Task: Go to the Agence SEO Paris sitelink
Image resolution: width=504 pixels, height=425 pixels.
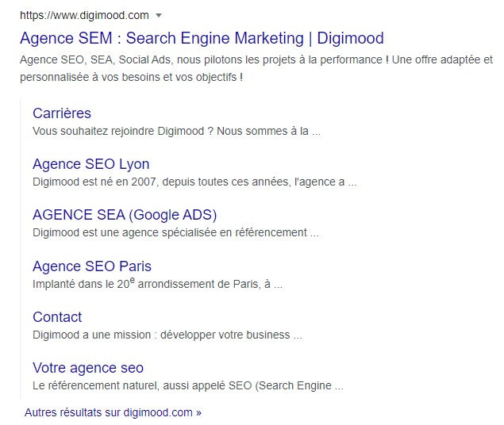Action: pyautogui.click(x=92, y=266)
